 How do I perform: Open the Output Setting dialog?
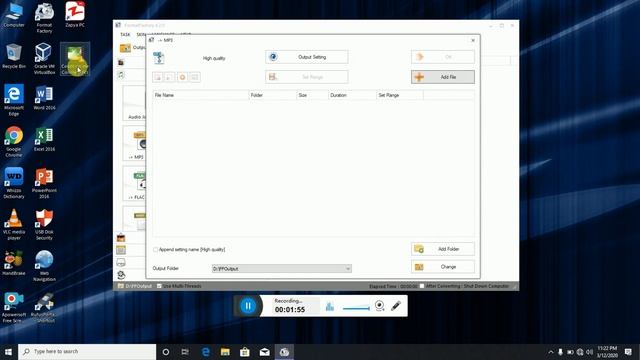(307, 57)
